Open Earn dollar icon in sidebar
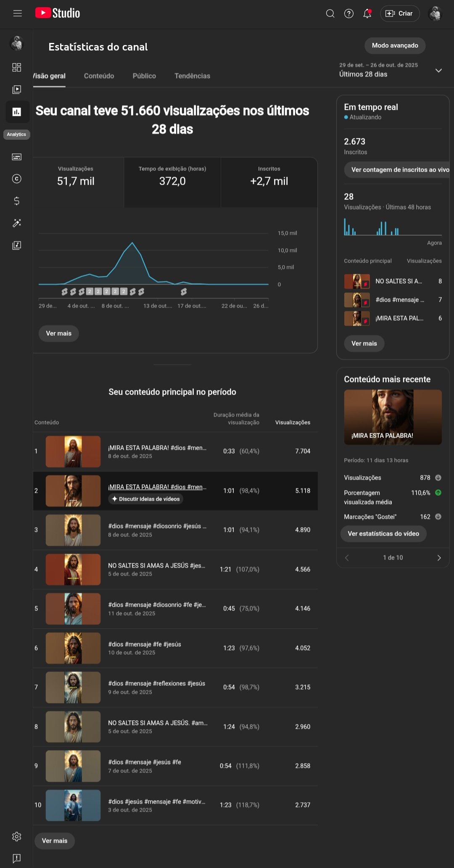The width and height of the screenshot is (454, 868). click(17, 201)
